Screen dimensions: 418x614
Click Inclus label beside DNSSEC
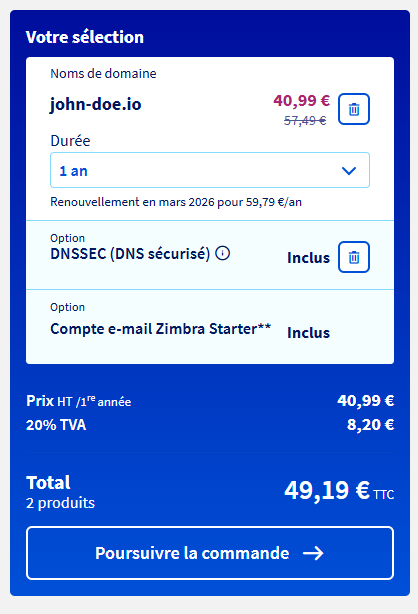click(x=308, y=258)
